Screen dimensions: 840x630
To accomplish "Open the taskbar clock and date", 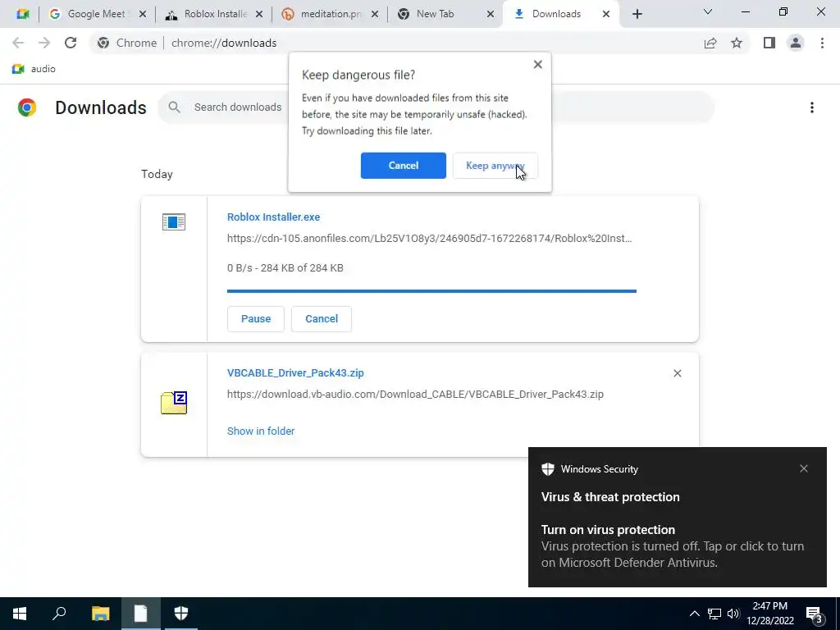I will pos(769,614).
